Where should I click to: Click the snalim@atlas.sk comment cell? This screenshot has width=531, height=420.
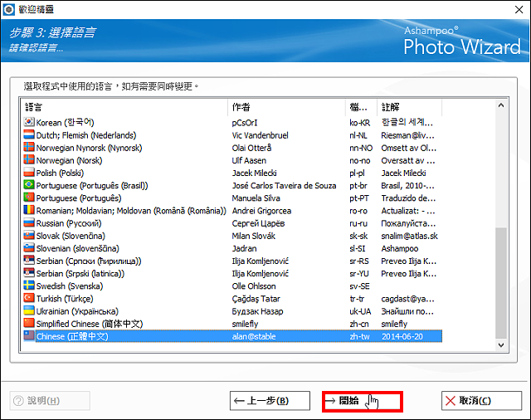[x=409, y=236]
